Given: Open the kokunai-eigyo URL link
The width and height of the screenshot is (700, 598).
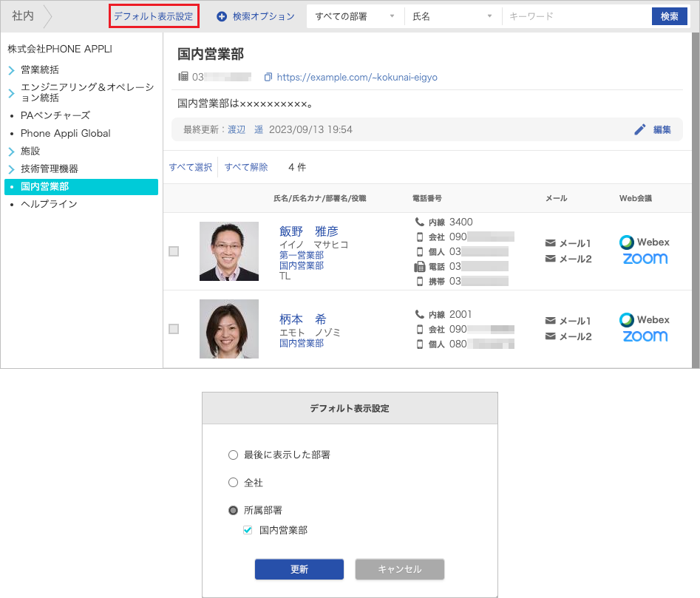Looking at the screenshot, I should coord(356,77).
